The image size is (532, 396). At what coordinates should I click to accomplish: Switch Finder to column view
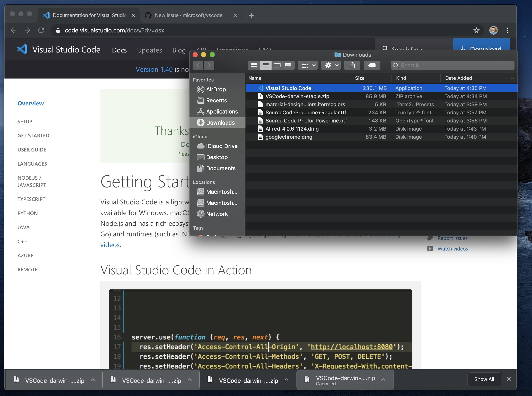pos(277,65)
